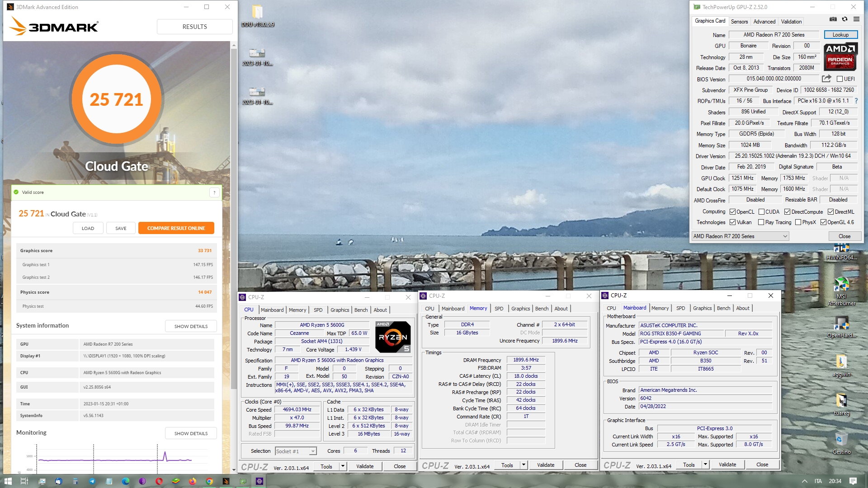The height and width of the screenshot is (488, 868).
Task: Open the Bench tab in the Mainboard tab window
Action: (x=723, y=308)
